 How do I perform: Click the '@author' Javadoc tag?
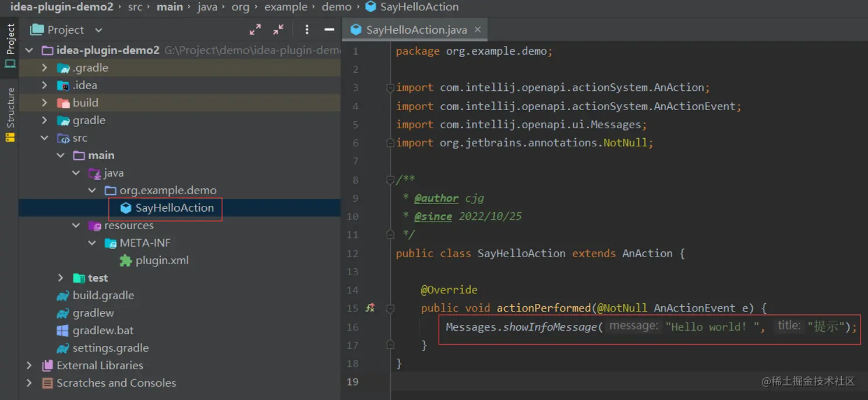(x=436, y=198)
